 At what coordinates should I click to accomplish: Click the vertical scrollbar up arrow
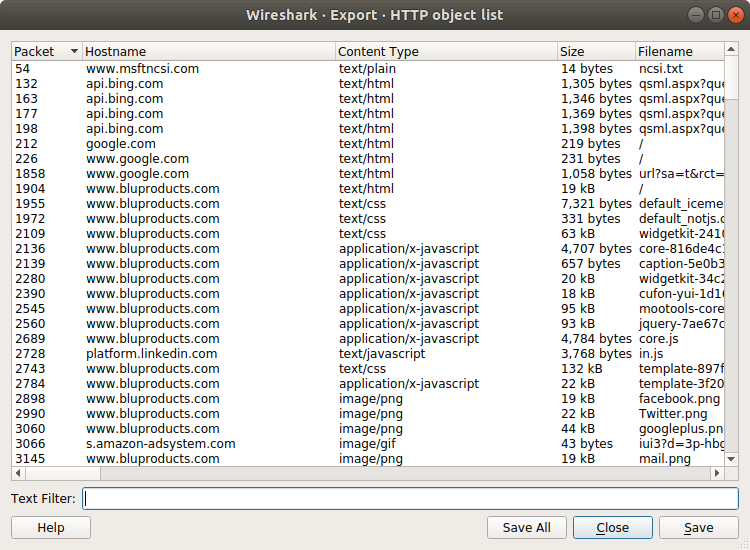pos(731,49)
